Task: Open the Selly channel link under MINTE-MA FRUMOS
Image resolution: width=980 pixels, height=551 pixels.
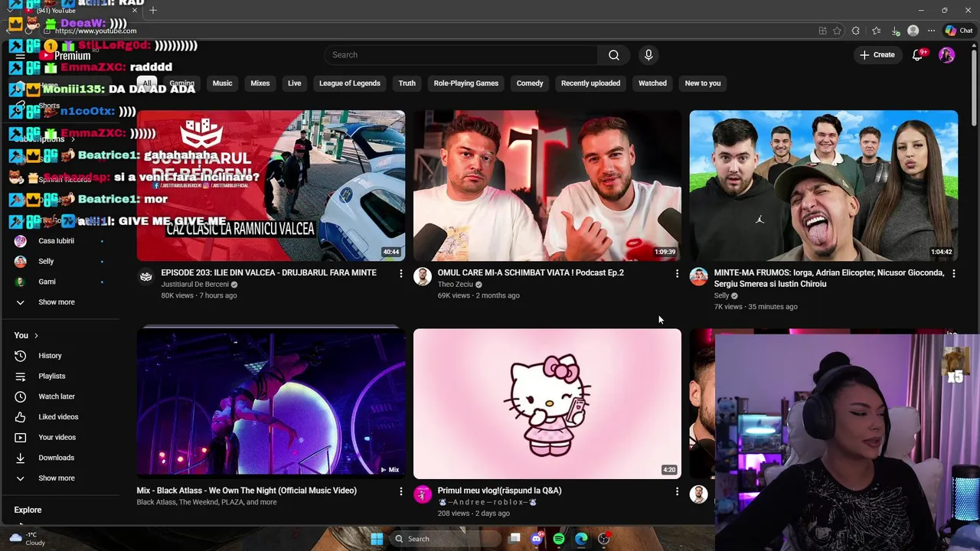Action: coord(721,295)
